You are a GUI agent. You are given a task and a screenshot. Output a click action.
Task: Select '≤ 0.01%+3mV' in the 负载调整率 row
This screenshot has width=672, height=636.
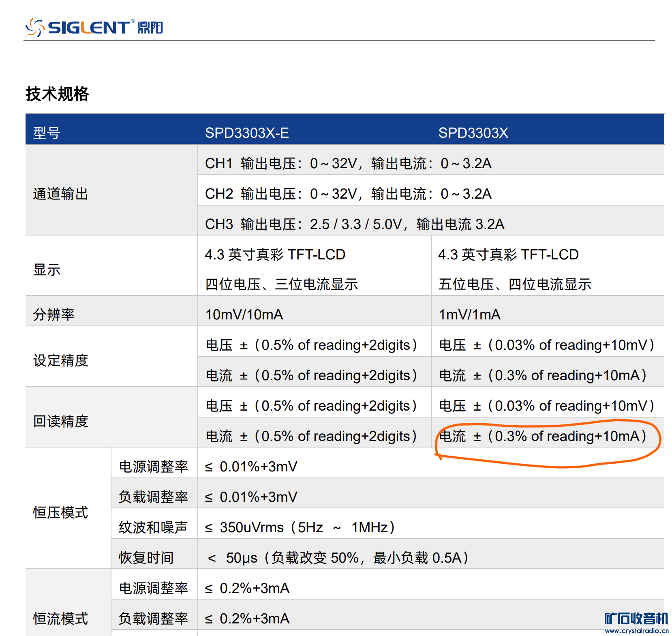click(x=251, y=497)
